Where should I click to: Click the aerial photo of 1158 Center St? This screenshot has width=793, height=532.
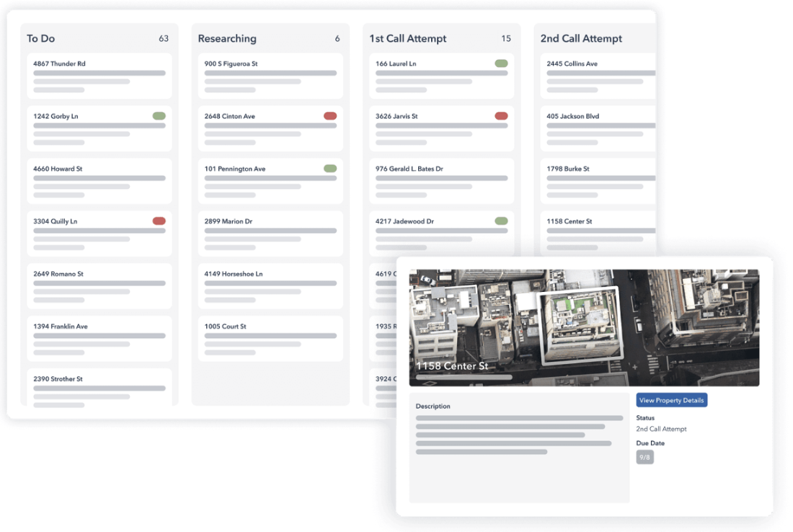click(584, 328)
